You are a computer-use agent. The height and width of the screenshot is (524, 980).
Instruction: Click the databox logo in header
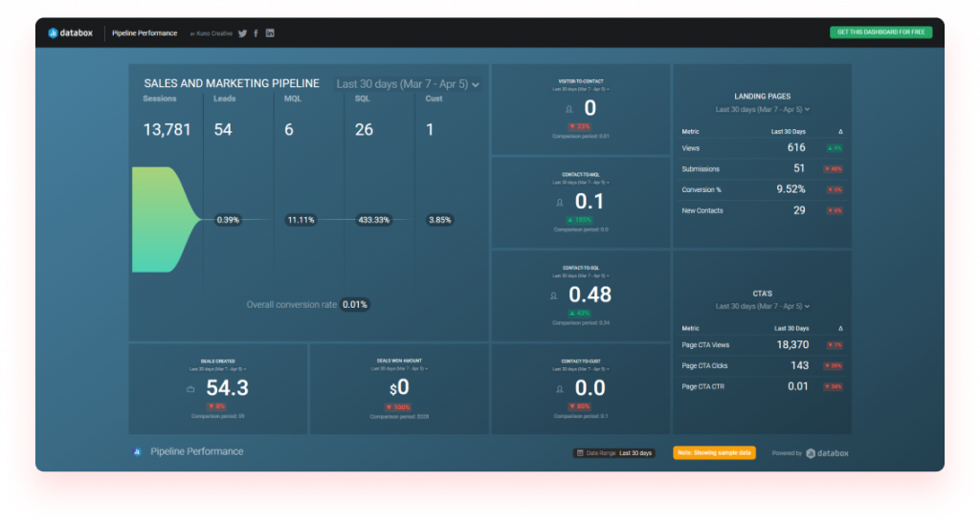(72, 33)
